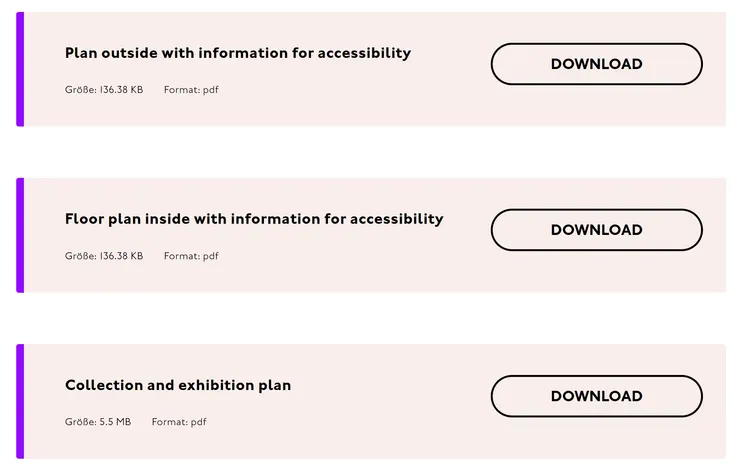
Task: Click purple accent bar of Floor plan card
Action: click(x=19, y=236)
